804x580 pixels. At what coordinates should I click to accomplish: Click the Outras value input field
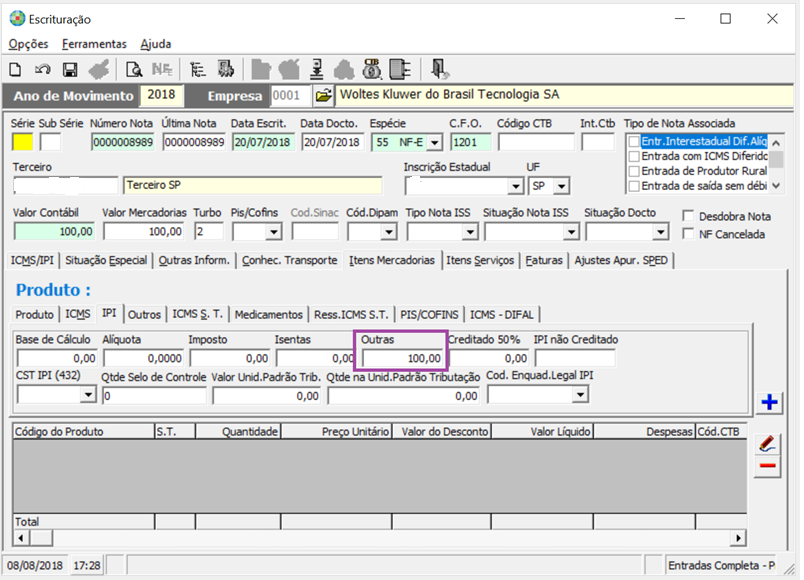(x=402, y=358)
